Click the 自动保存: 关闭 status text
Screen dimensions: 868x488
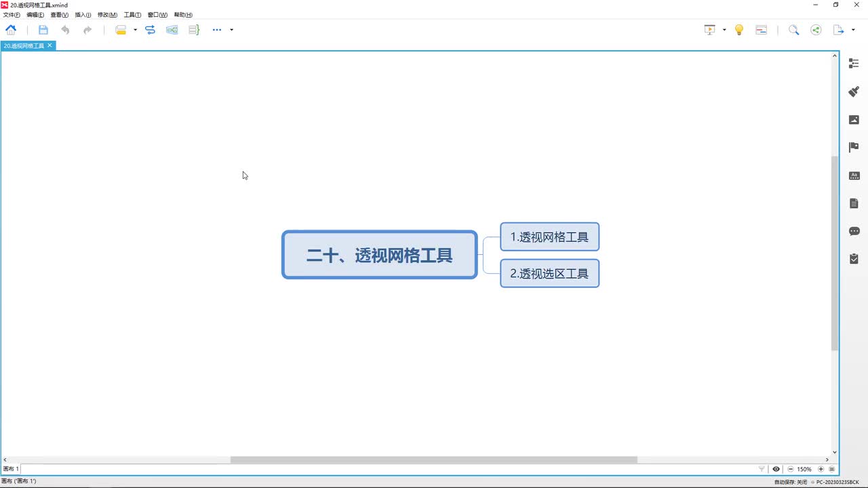791,482
